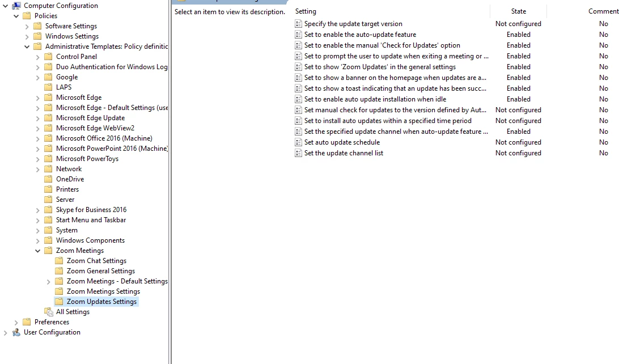
Task: Click policy icon for 'Set auto update schedule'
Action: 298,142
